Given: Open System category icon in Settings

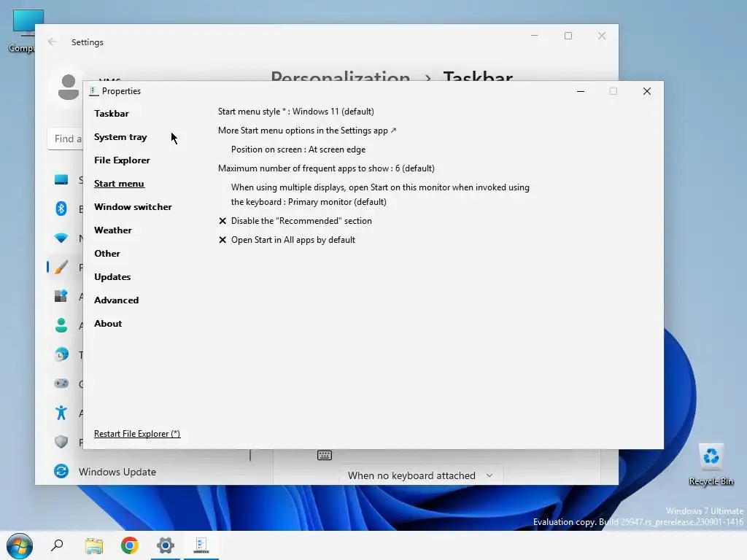Looking at the screenshot, I should (61, 179).
